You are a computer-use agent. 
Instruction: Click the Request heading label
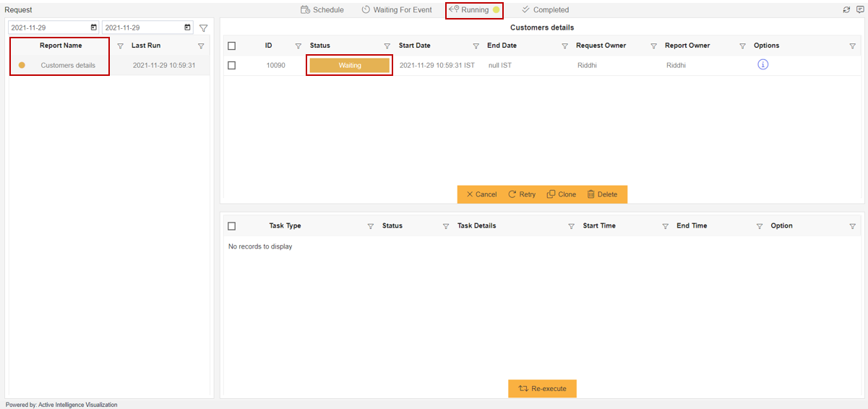coord(18,10)
